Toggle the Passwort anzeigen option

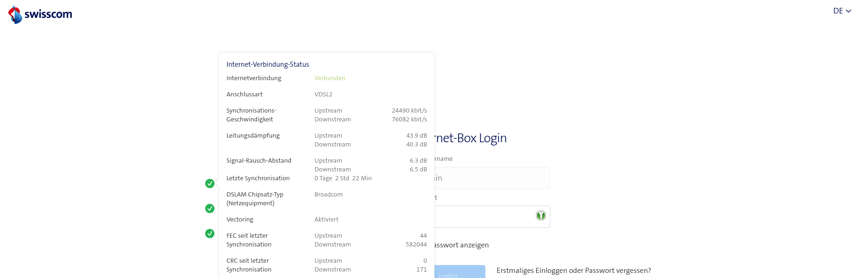(461, 245)
